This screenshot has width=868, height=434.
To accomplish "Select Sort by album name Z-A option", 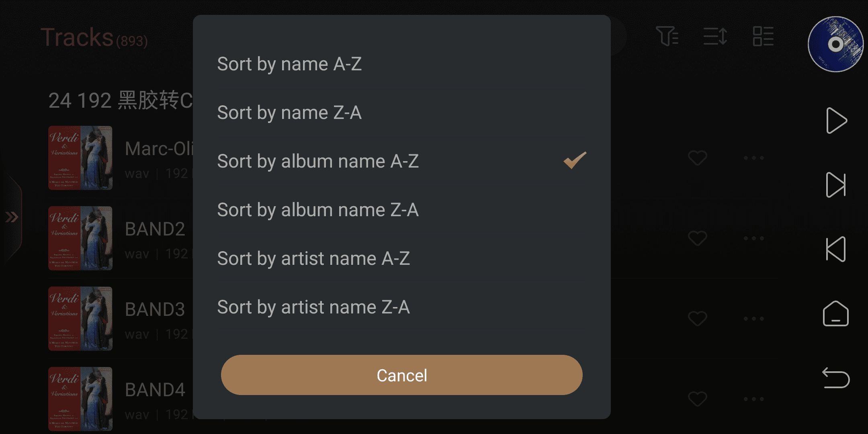I will pos(317,210).
